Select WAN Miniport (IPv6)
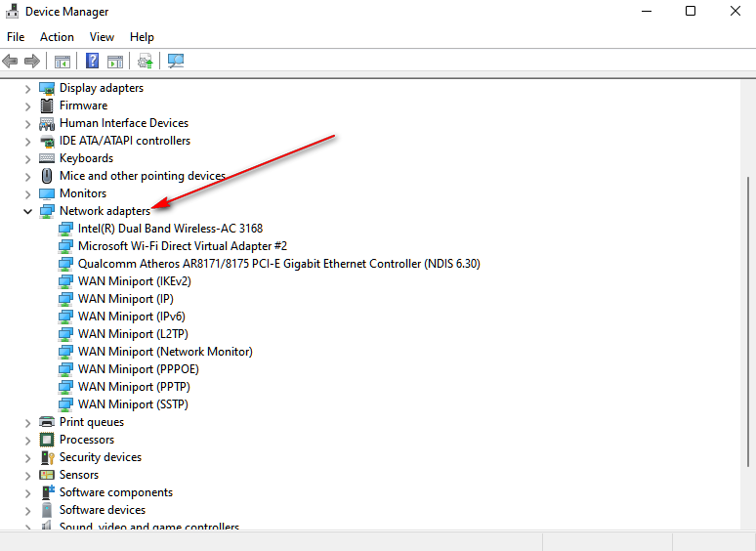This screenshot has height=551, width=756. (x=132, y=317)
